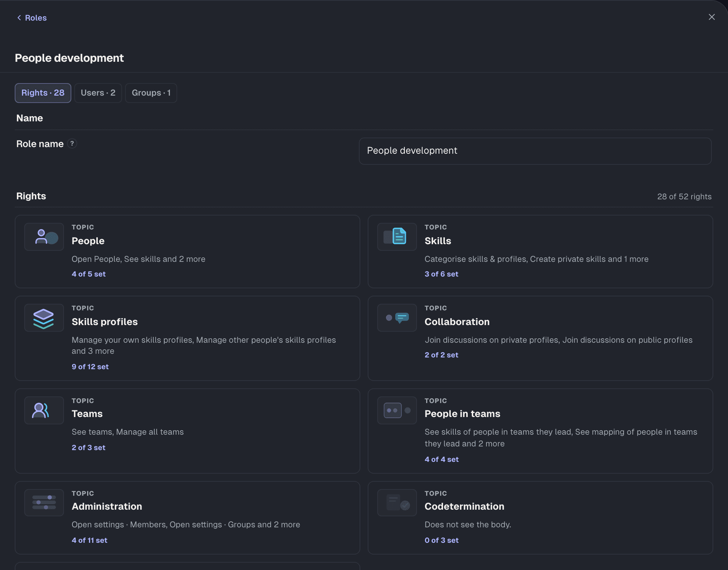The image size is (728, 570).
Task: Focus the Role name input field
Action: click(535, 151)
